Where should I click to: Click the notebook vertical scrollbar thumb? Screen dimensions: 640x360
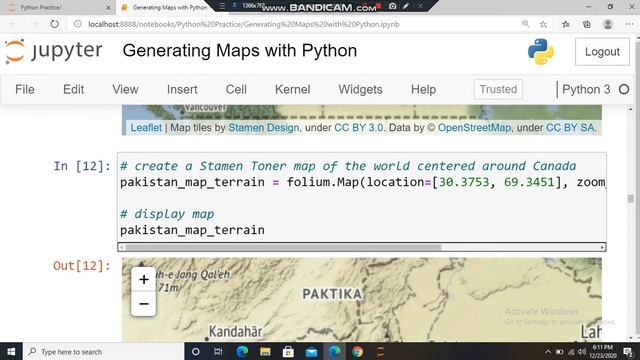631,198
